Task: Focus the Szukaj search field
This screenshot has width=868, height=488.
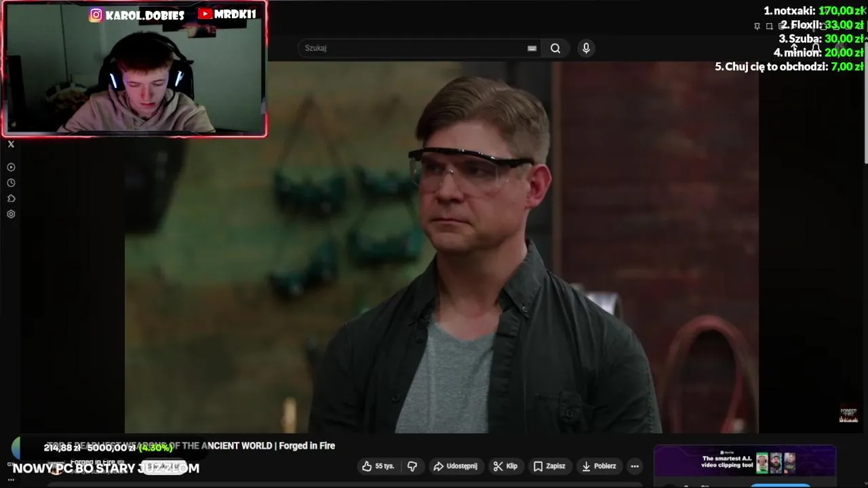Action: click(x=419, y=48)
